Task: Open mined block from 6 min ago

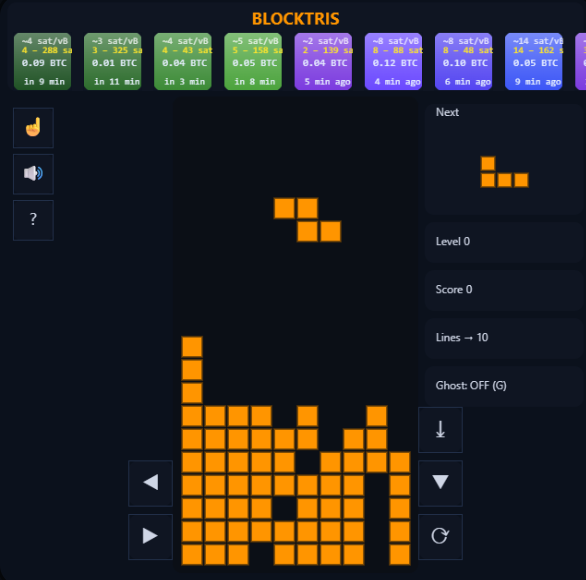Action: (463, 61)
